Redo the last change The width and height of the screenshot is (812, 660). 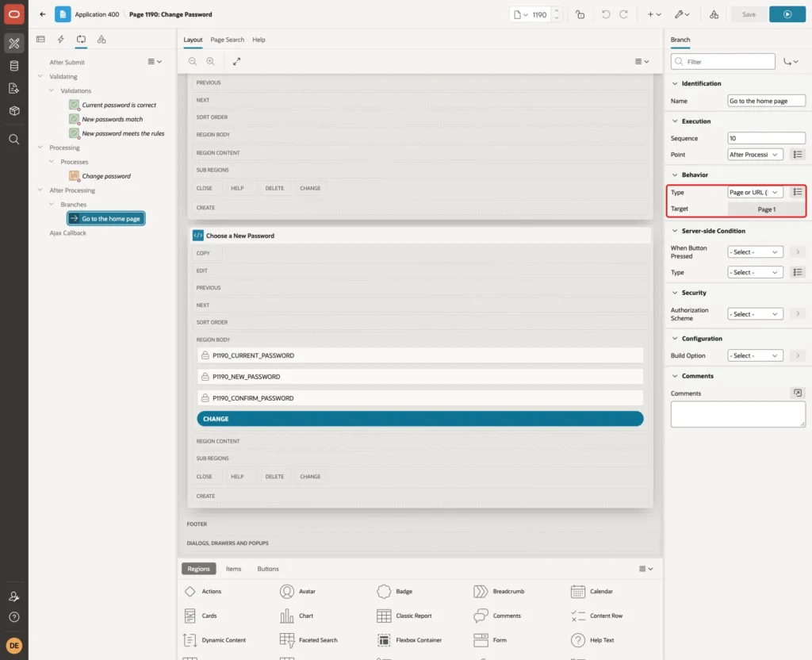[623, 14]
